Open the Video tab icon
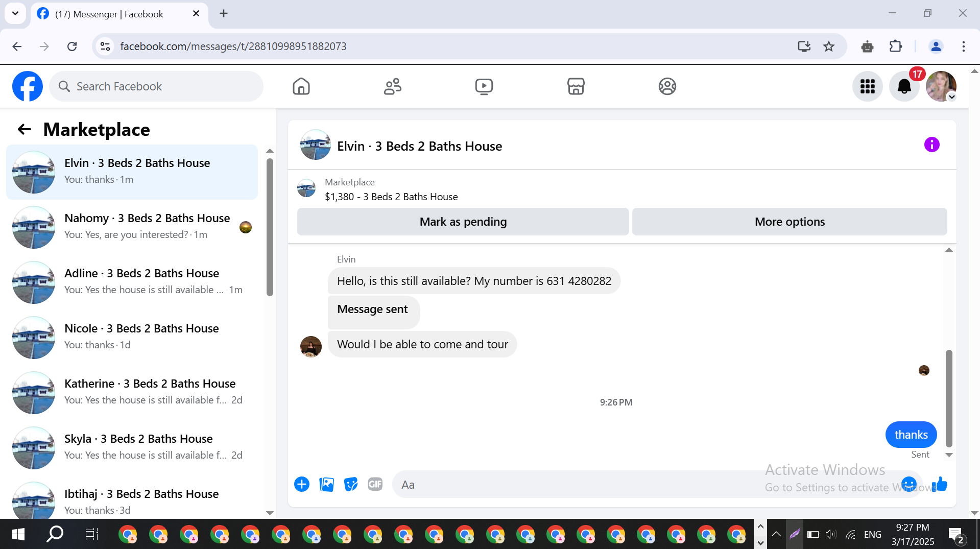The image size is (980, 549). coord(484,86)
